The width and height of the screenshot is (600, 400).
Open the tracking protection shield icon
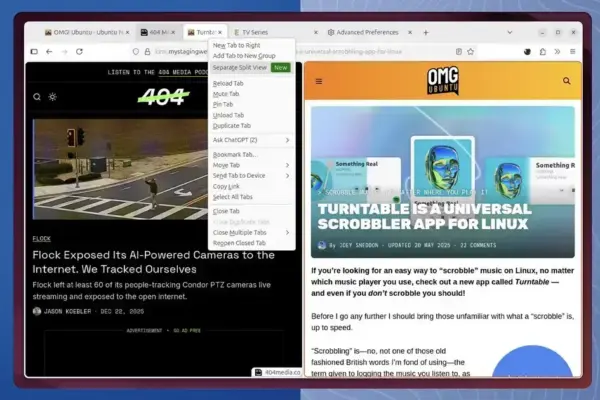click(135, 51)
